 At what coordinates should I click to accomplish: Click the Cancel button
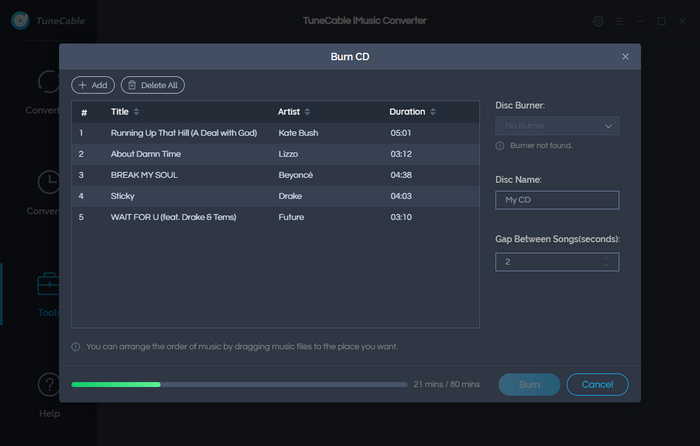click(x=597, y=384)
